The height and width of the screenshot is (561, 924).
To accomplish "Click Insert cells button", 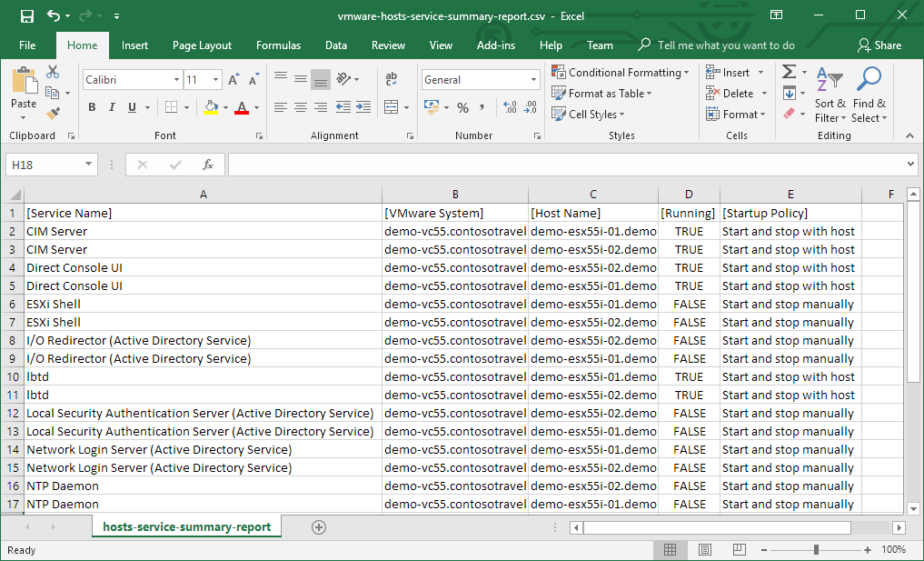I will click(729, 73).
